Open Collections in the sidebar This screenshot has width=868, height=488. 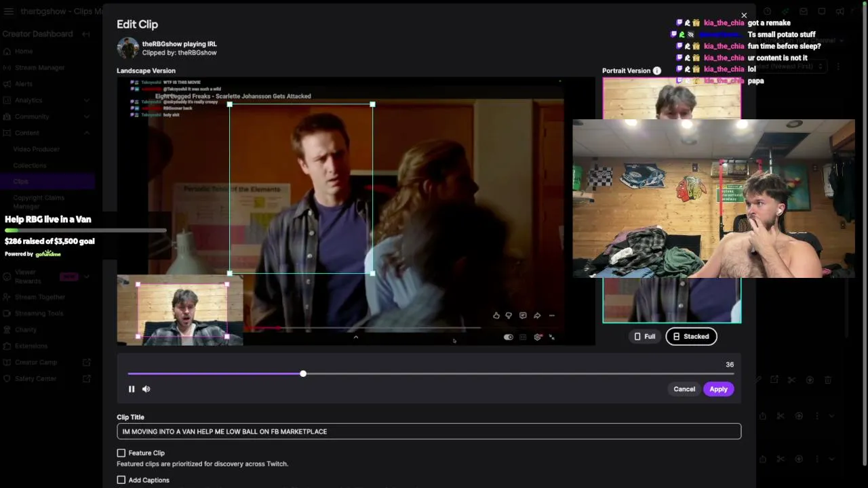(x=30, y=165)
